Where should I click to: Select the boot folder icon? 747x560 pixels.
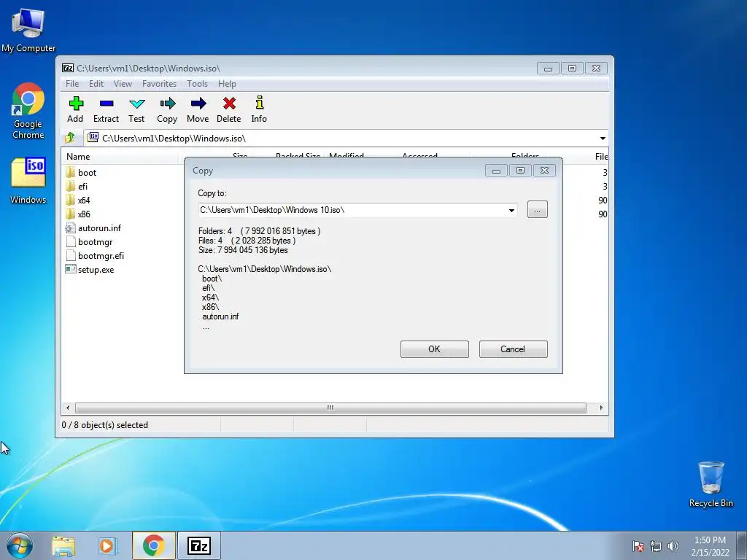71,172
